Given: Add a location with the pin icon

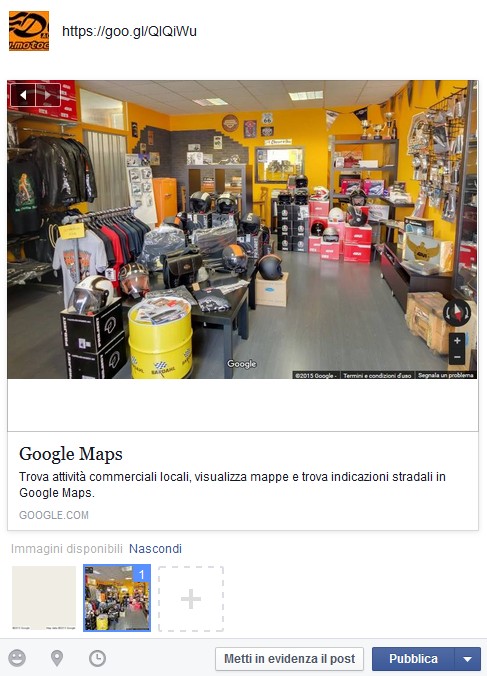Looking at the screenshot, I should coord(57,658).
